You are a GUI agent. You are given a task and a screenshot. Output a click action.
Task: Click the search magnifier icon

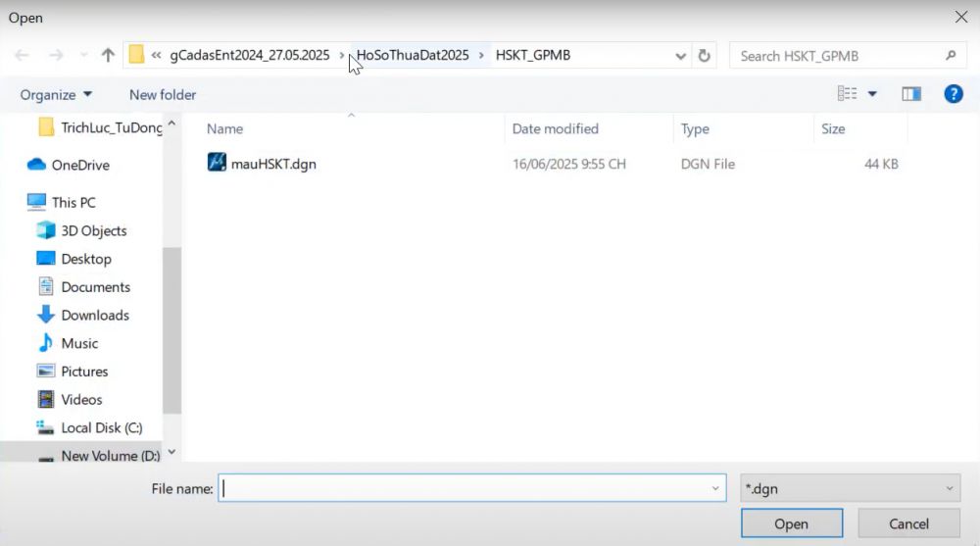point(950,56)
